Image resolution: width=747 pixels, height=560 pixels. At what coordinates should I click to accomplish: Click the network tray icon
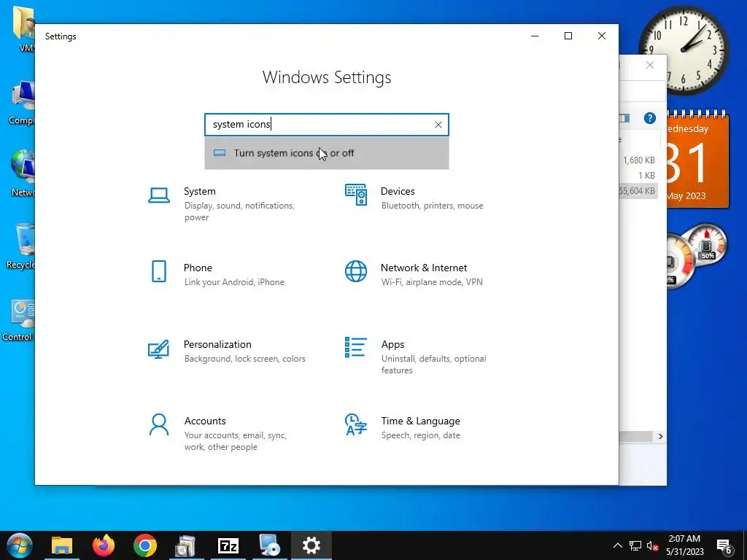click(x=635, y=545)
